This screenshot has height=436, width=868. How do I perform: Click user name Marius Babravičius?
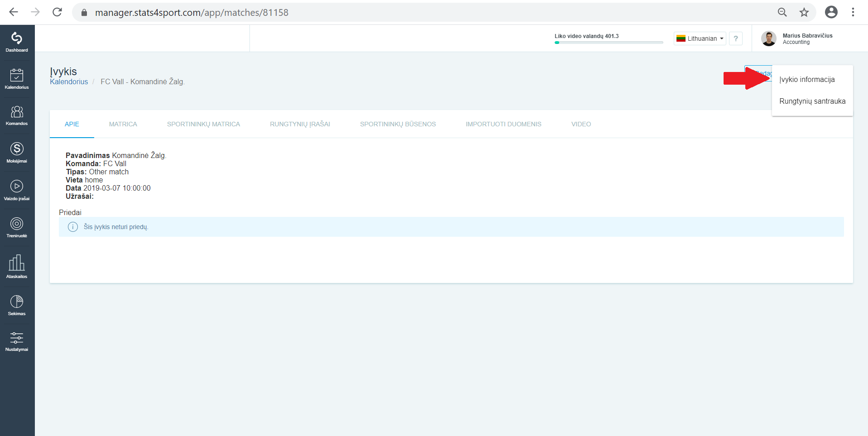807,36
